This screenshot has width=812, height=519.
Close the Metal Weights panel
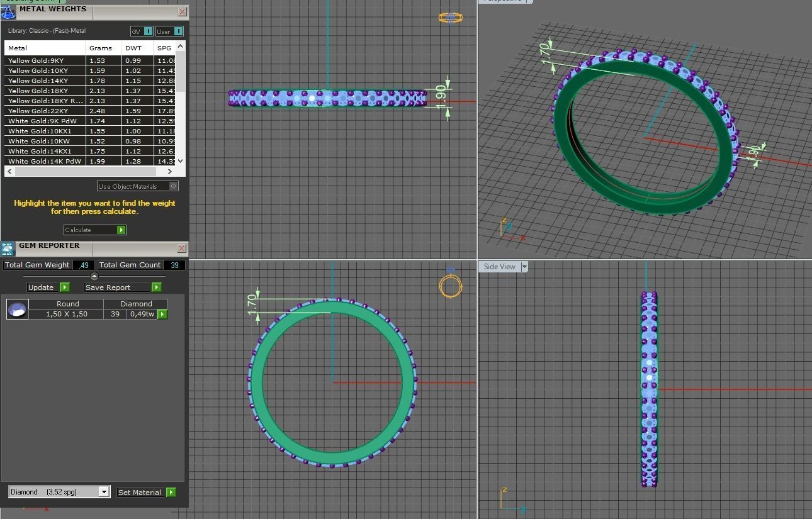(182, 11)
